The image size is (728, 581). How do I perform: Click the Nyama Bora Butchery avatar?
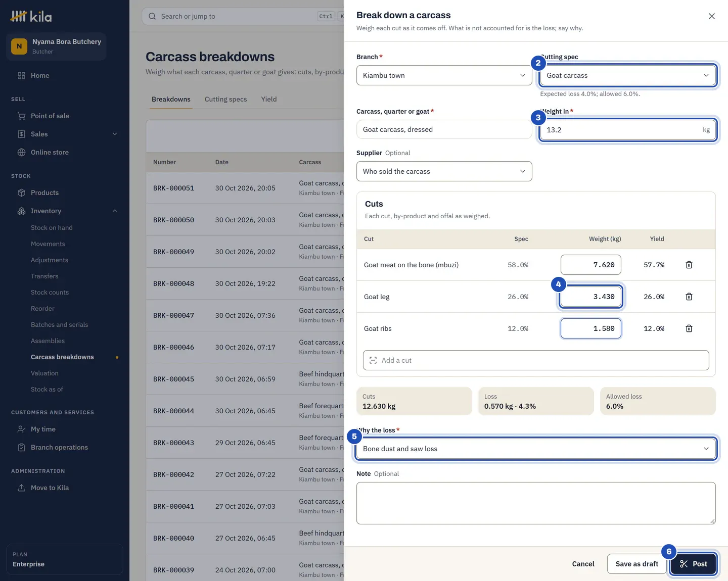(x=19, y=46)
